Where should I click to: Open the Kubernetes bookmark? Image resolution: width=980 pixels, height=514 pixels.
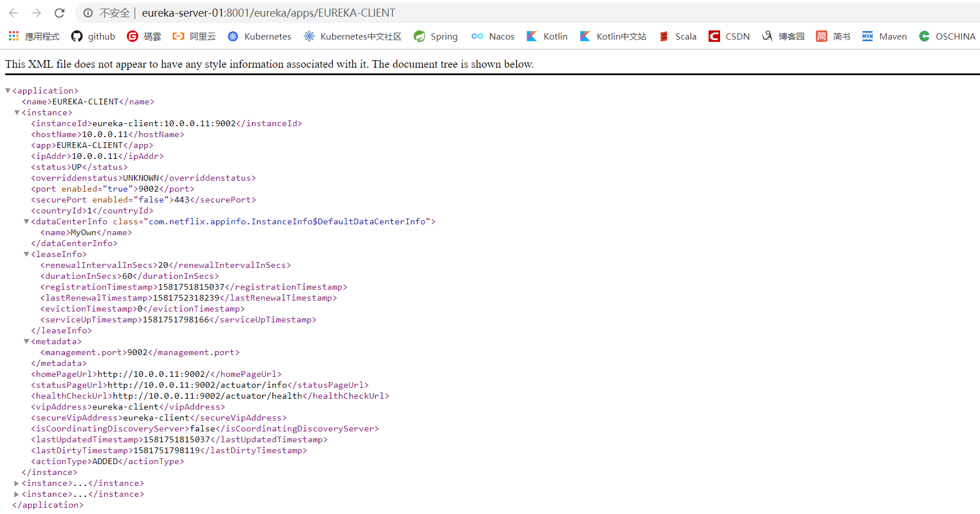(x=259, y=36)
